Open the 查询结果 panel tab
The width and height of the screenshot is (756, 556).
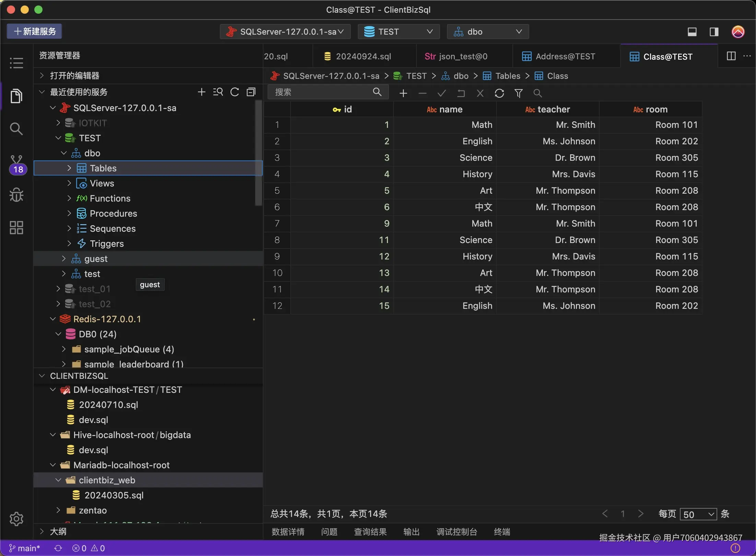(x=370, y=532)
